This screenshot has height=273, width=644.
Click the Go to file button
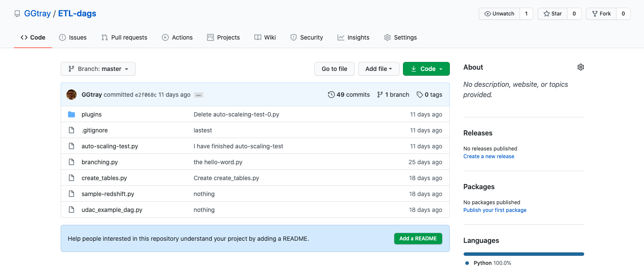coord(334,69)
